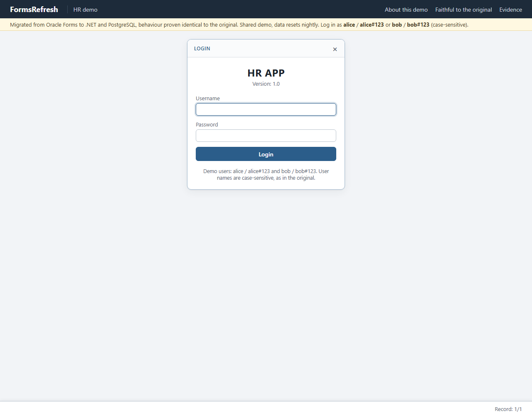Focus the Password input field
Image resolution: width=532 pixels, height=416 pixels.
tap(266, 136)
